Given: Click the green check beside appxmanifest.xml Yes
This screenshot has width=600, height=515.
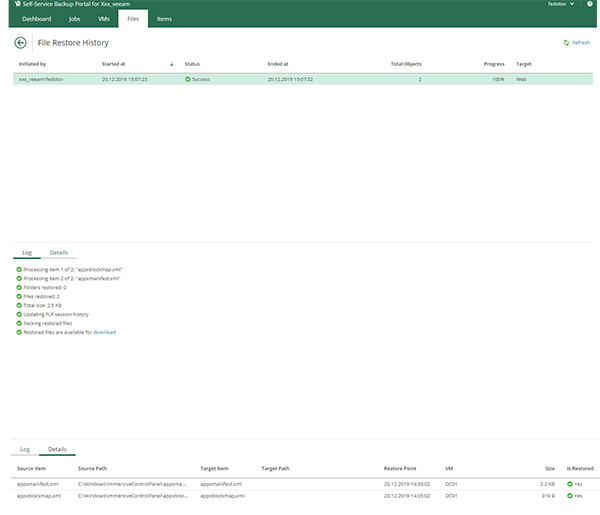Looking at the screenshot, I should pyautogui.click(x=569, y=483).
